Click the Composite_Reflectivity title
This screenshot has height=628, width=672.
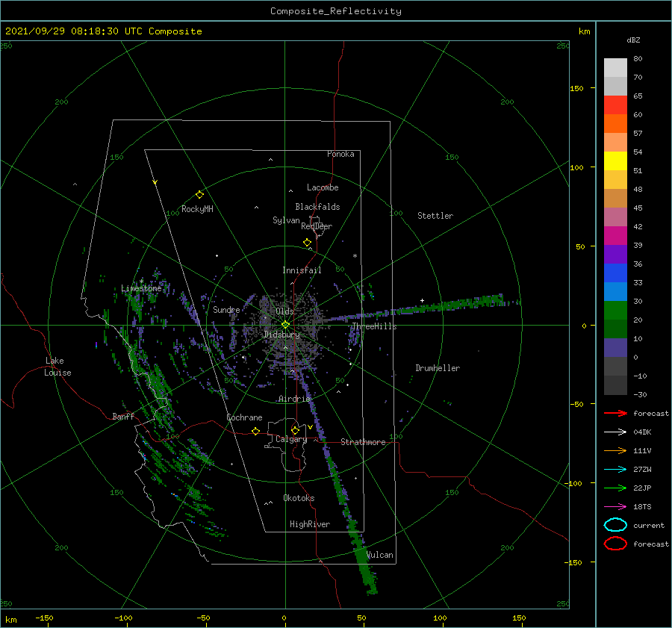(x=336, y=11)
